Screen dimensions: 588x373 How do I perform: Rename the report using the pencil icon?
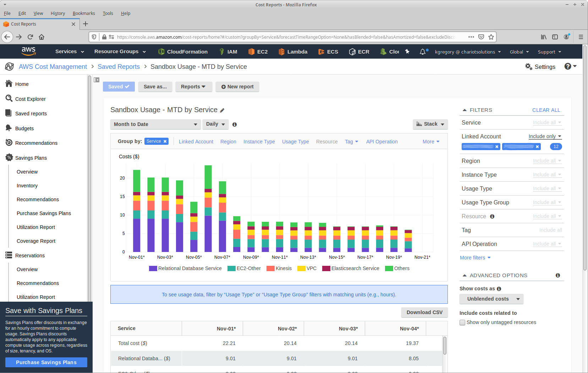point(222,110)
